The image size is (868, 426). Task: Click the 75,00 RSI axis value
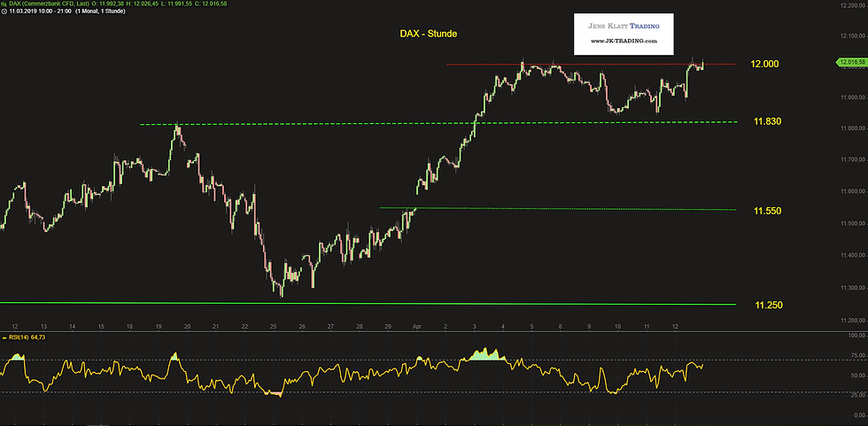point(856,356)
